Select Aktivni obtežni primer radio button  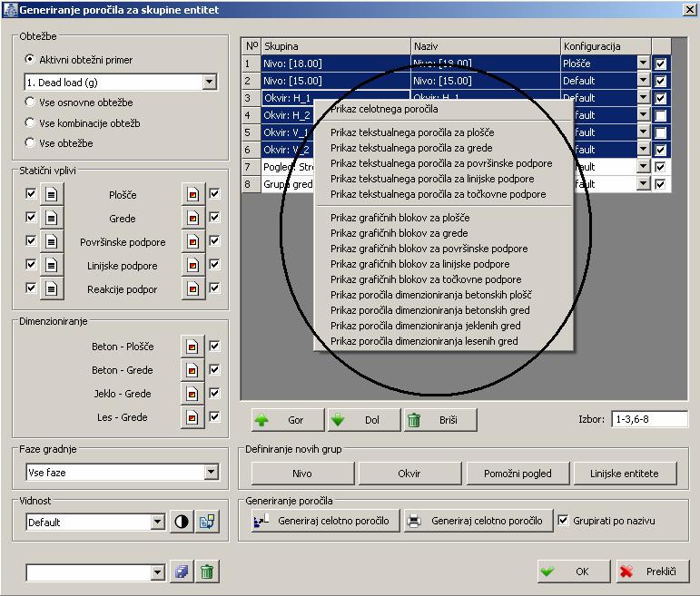tap(30, 59)
